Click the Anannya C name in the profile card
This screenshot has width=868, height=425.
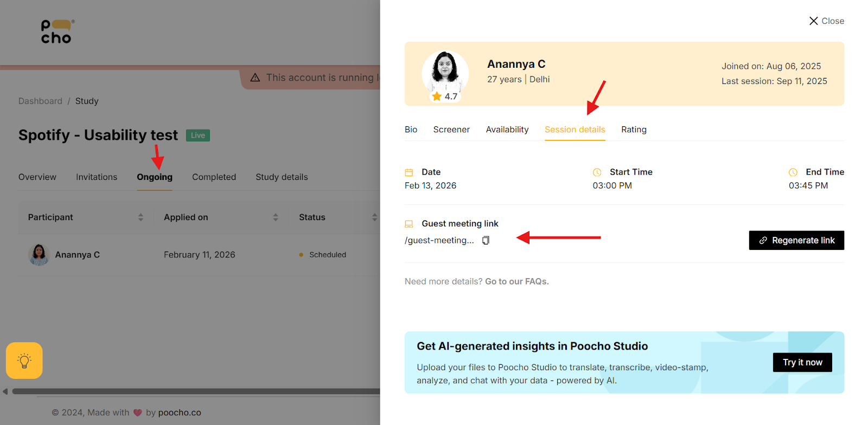click(x=516, y=64)
